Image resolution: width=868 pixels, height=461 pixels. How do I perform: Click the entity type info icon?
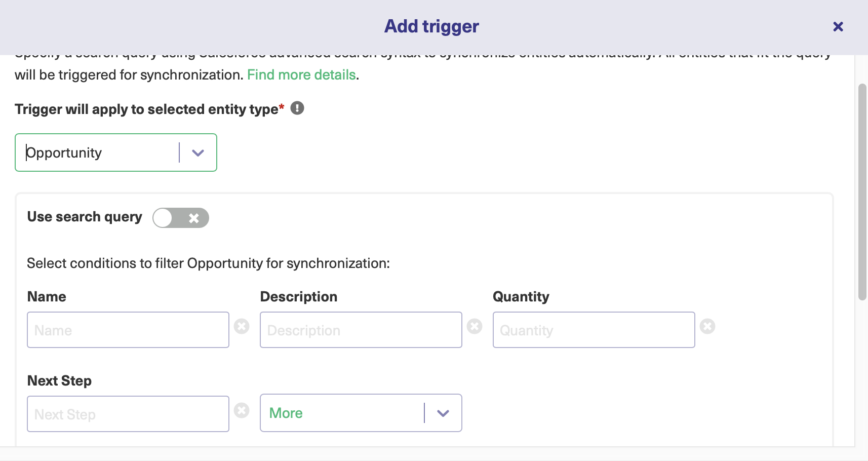[297, 108]
